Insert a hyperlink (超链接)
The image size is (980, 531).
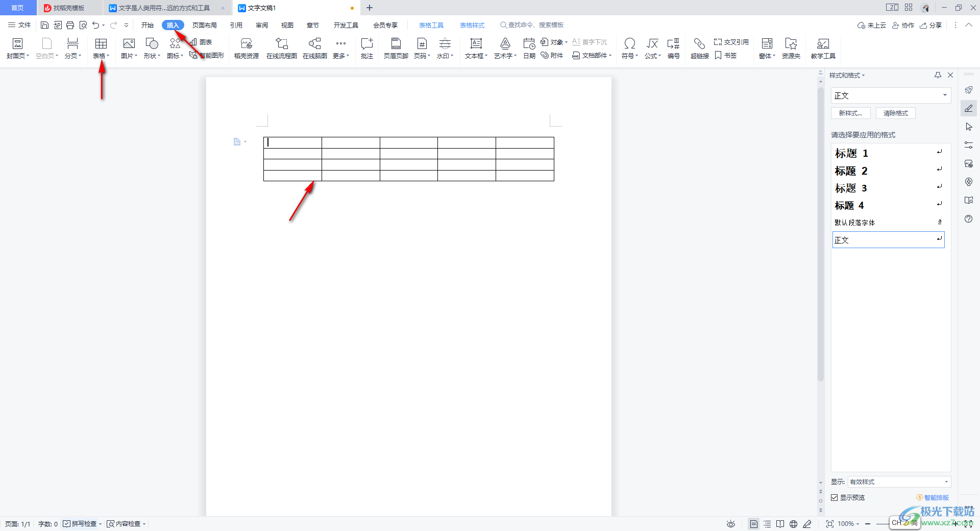700,49
